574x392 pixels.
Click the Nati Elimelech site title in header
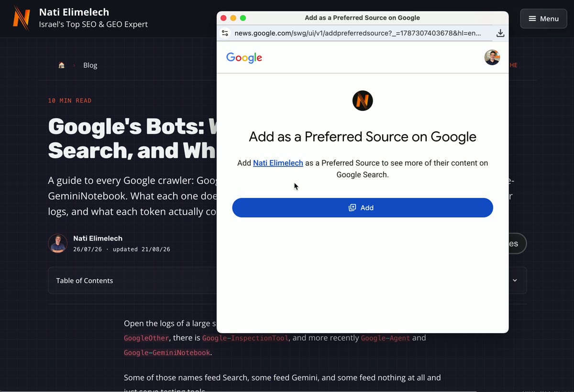coord(74,12)
